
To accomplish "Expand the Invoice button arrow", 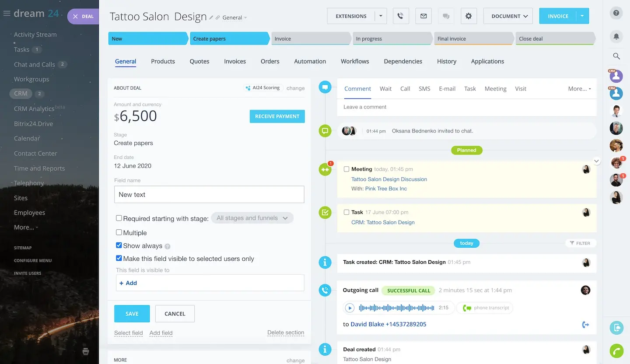I will [582, 16].
